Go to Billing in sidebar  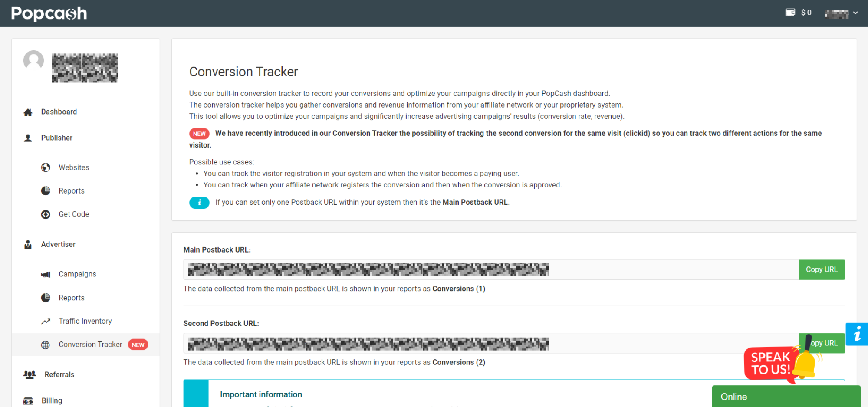pyautogui.click(x=52, y=400)
